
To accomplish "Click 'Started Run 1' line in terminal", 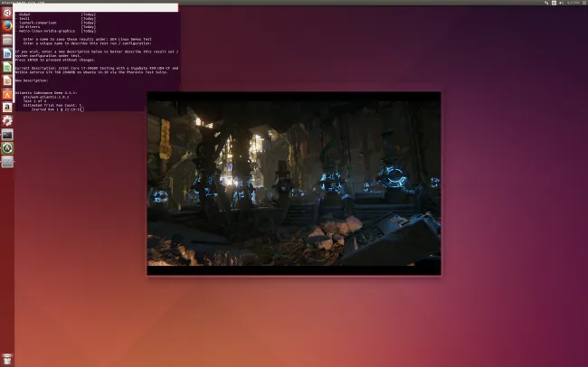I will [57, 109].
